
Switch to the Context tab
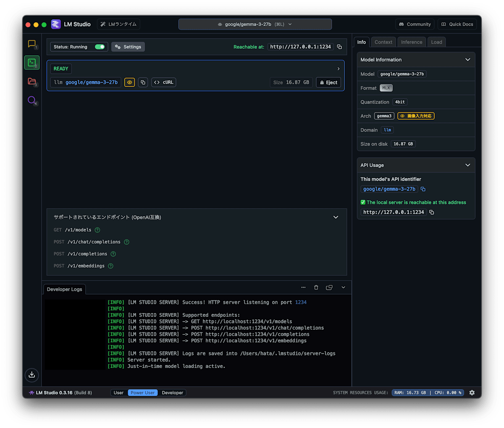(383, 42)
